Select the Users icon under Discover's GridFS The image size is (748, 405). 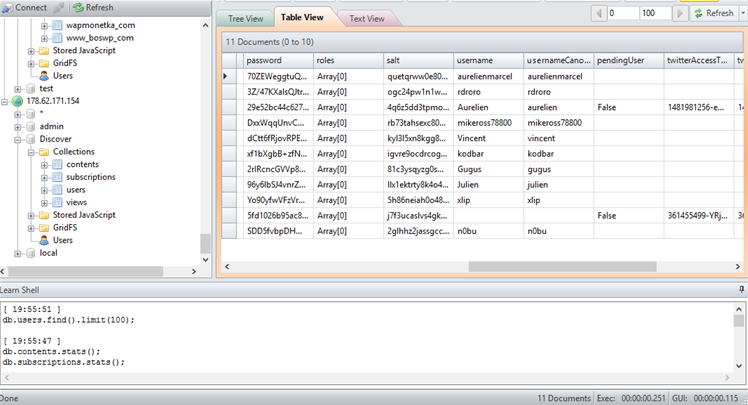coord(44,240)
